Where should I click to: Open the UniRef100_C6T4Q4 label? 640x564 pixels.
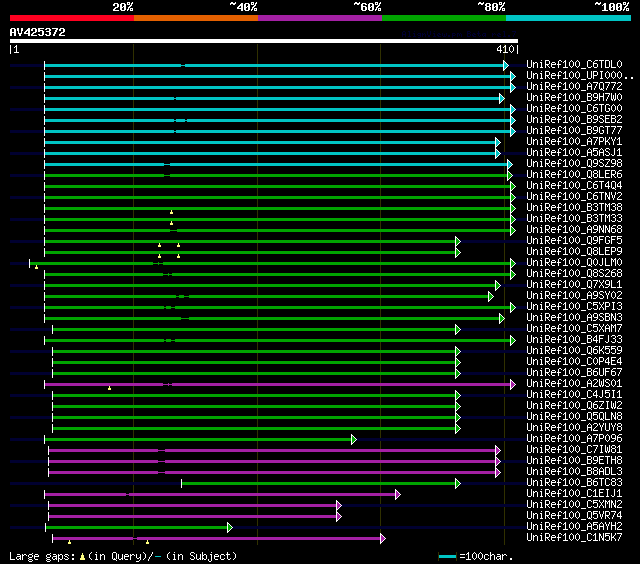pos(574,186)
